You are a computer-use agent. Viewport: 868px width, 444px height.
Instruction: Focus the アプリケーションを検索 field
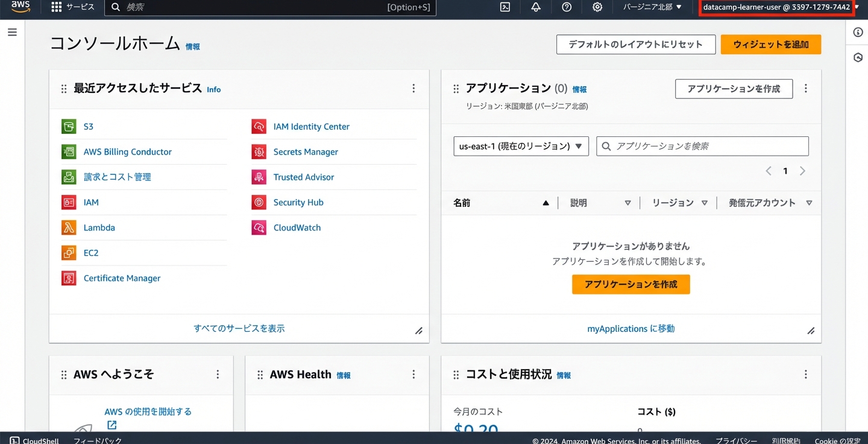[702, 146]
